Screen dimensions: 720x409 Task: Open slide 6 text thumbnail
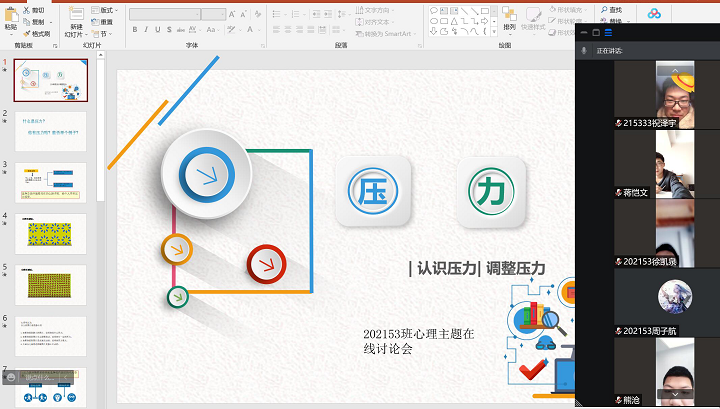point(51,336)
